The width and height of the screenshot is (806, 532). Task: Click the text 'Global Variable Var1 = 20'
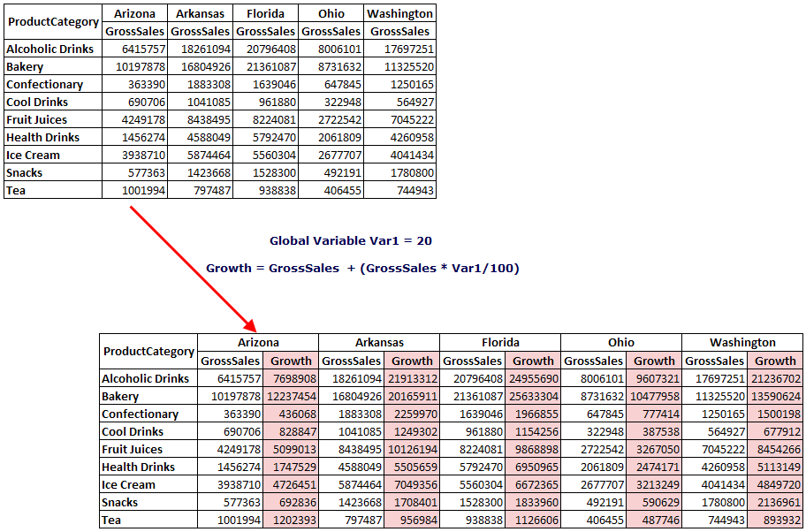pyautogui.click(x=351, y=240)
